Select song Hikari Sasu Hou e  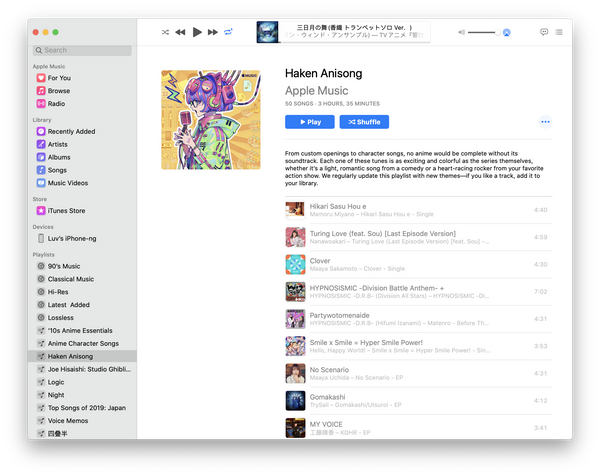coord(419,210)
